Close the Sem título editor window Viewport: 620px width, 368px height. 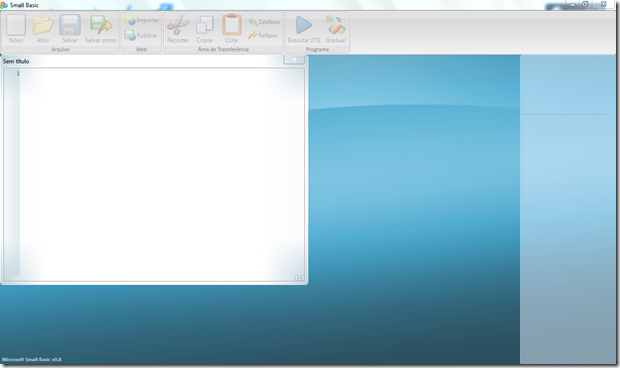(x=294, y=59)
